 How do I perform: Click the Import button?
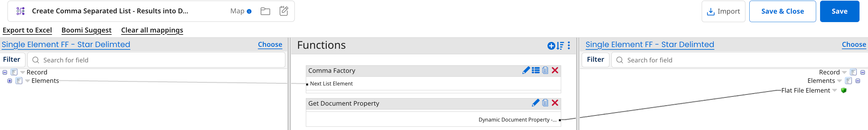pos(723,11)
